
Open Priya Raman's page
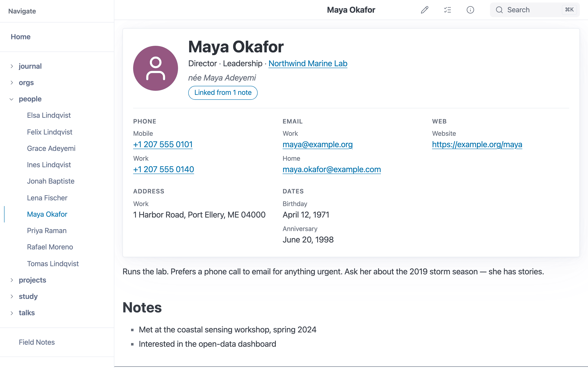click(x=47, y=230)
